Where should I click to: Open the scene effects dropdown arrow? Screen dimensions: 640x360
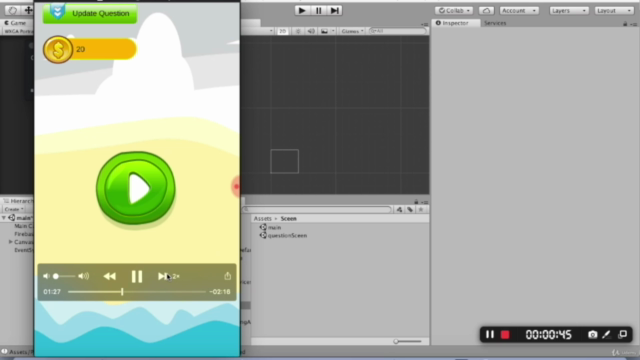(333, 31)
